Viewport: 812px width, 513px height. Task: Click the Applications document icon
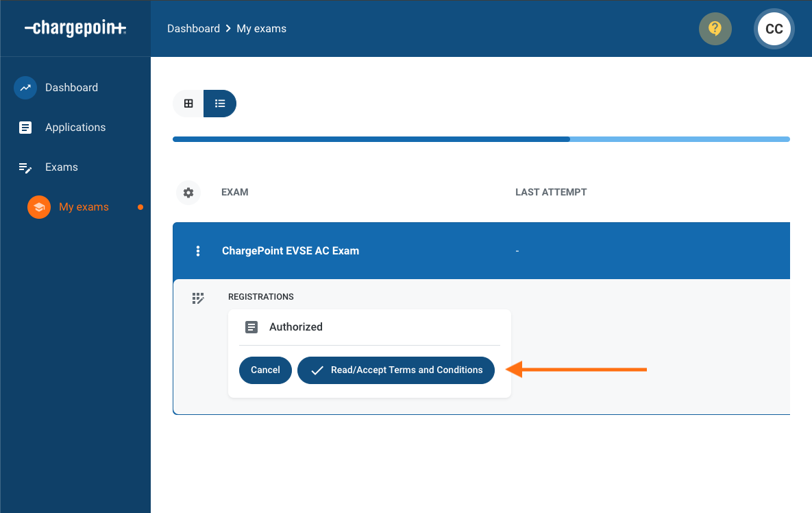(25, 128)
